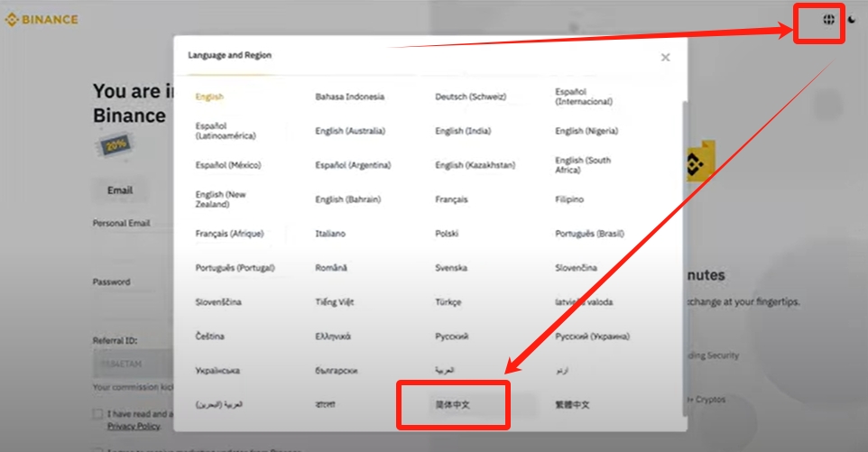Viewport: 868px width, 452px height.
Task: Select latviešu valoda language
Action: pos(584,302)
